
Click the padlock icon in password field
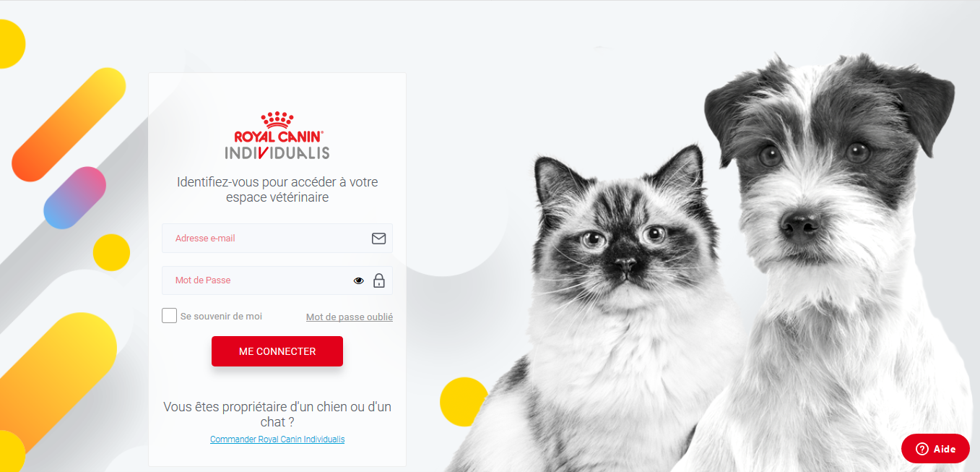pyautogui.click(x=378, y=280)
